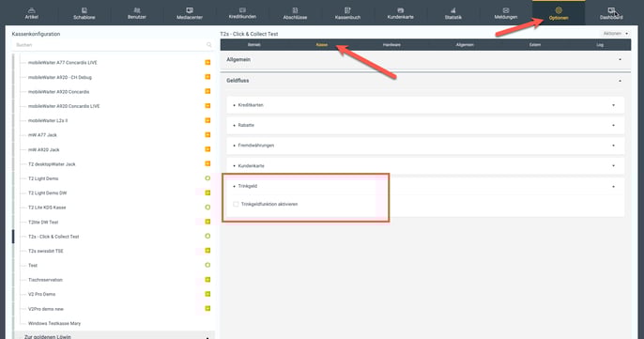Open the Dashboard section

click(611, 13)
